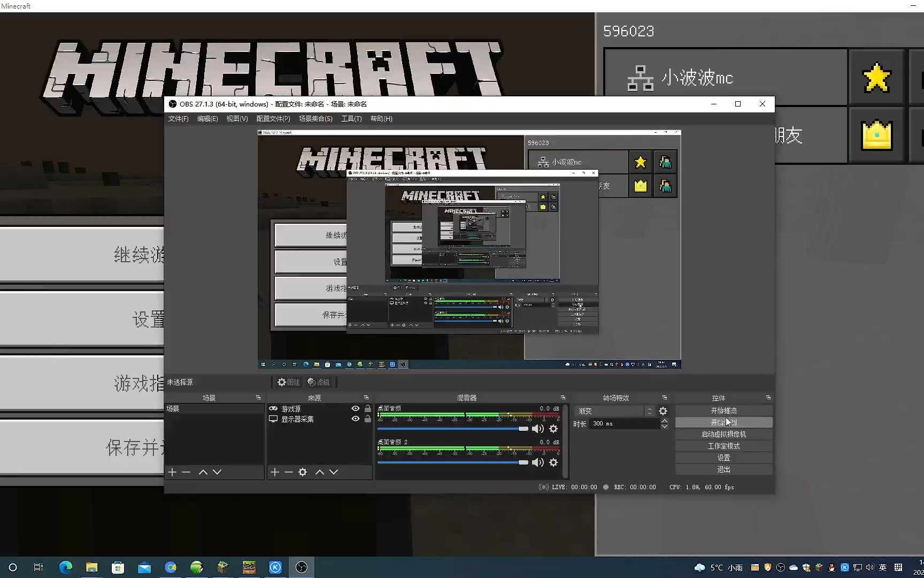Open audio settings gear for 桌面音频
The image size is (924, 578).
pos(553,429)
